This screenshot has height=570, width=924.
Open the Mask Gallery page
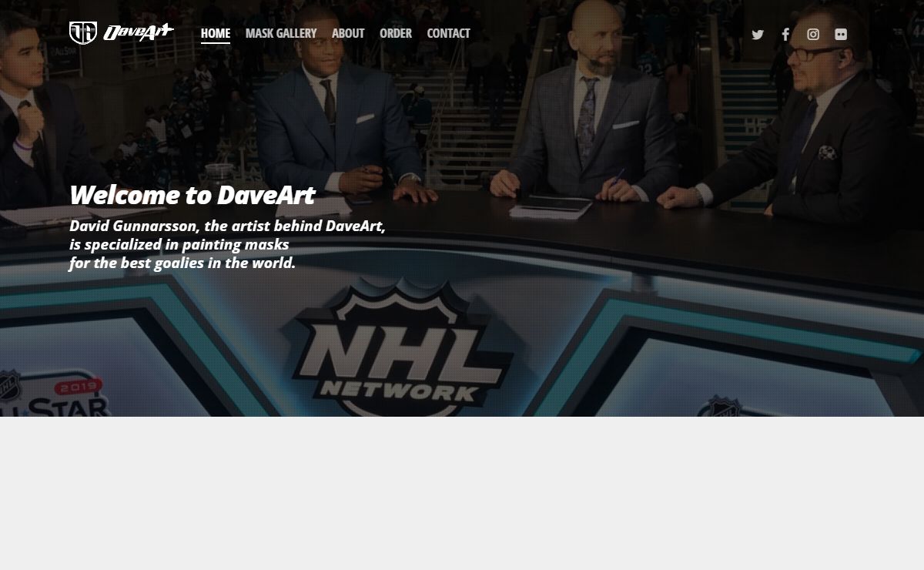(x=280, y=33)
